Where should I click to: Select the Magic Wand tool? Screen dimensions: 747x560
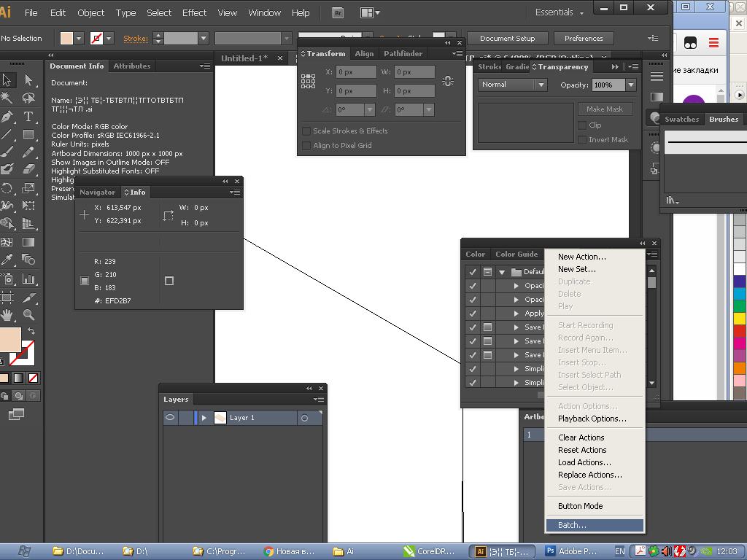point(7,98)
